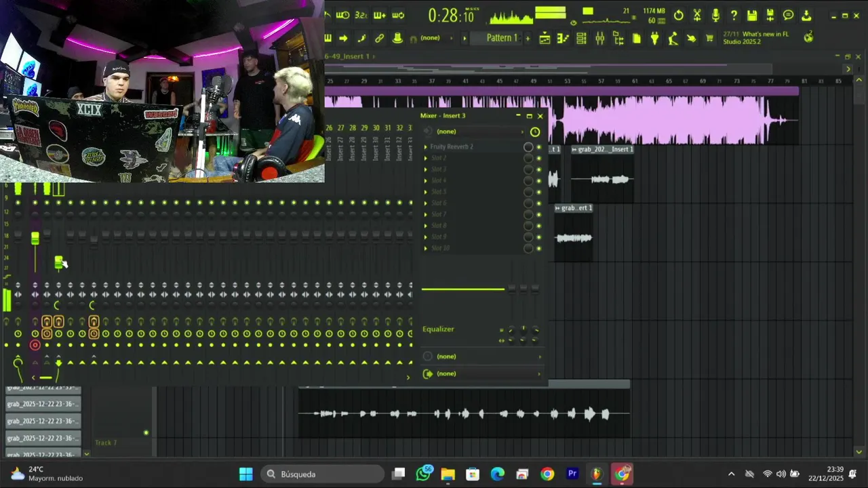Image resolution: width=868 pixels, height=488 pixels.
Task: Open the Piano roll view icon
Action: 563,39
